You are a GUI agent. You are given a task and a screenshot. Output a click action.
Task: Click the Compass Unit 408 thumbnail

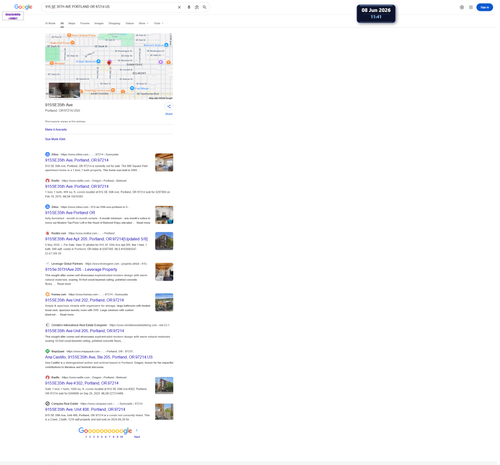(164, 411)
